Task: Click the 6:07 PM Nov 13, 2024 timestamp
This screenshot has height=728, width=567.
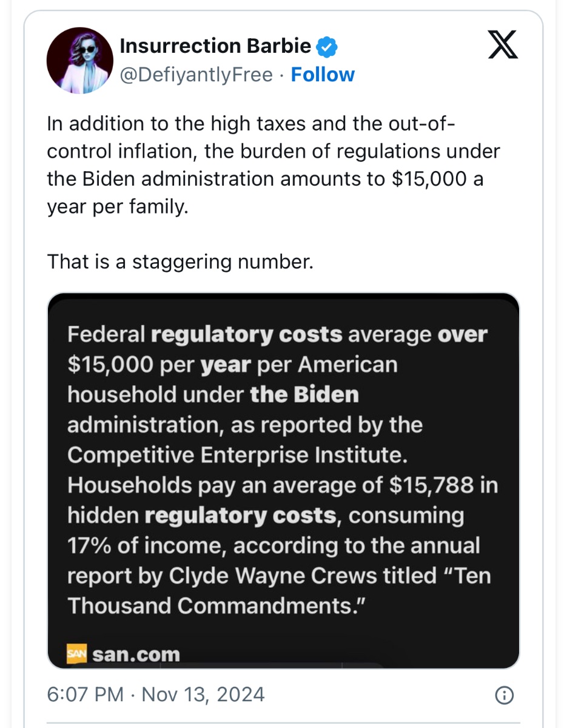Action: point(156,694)
